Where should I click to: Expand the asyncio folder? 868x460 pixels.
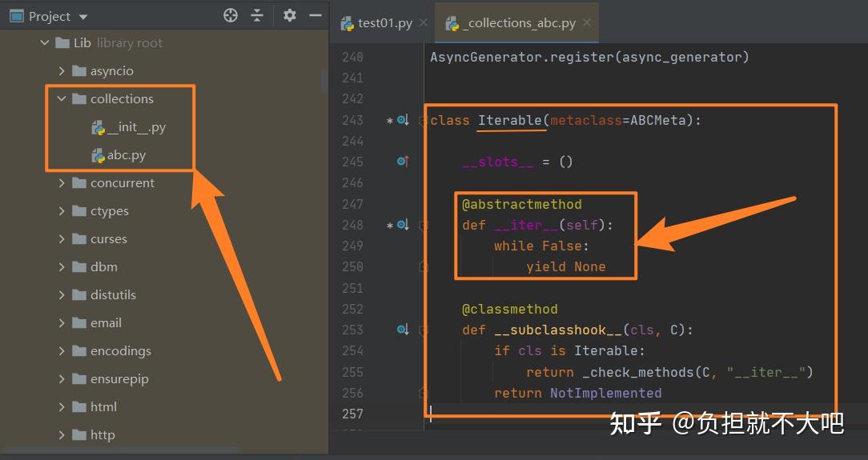pos(62,70)
